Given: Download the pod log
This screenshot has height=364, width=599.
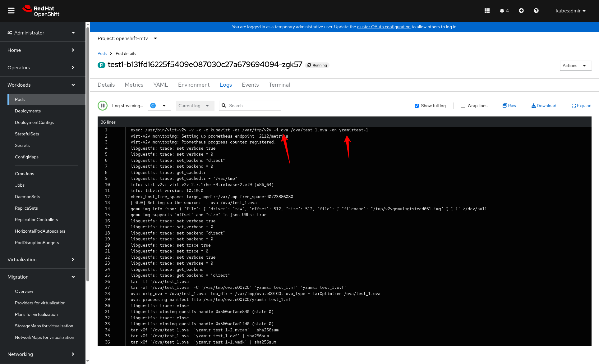Looking at the screenshot, I should (x=544, y=106).
